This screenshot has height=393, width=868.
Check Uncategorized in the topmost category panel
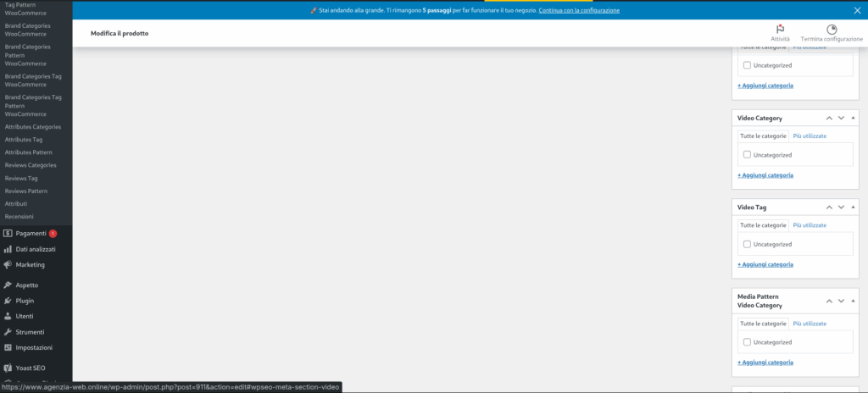[747, 64]
